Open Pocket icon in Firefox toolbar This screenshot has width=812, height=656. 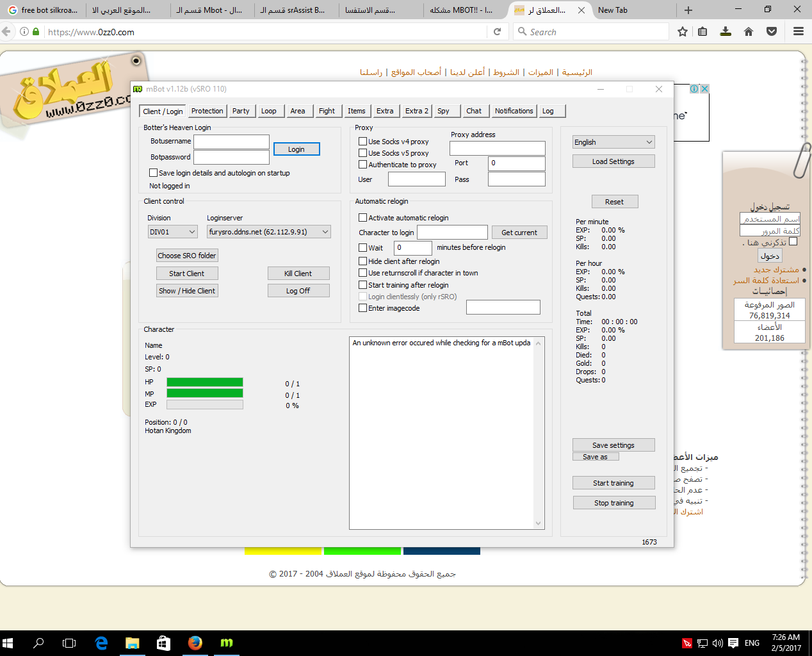[x=772, y=31]
